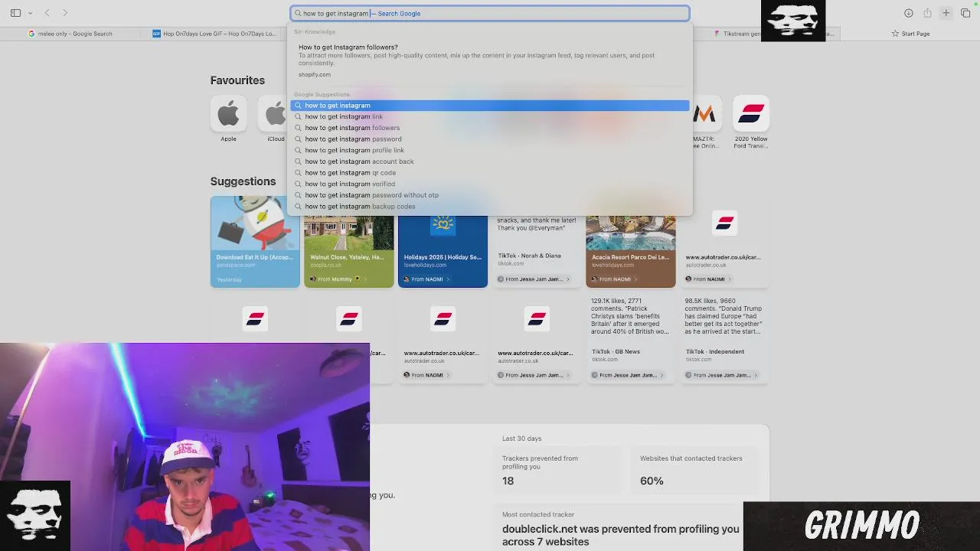Viewport: 980px width, 551px height.
Task: Open the Apple favourite icon
Action: pyautogui.click(x=228, y=115)
